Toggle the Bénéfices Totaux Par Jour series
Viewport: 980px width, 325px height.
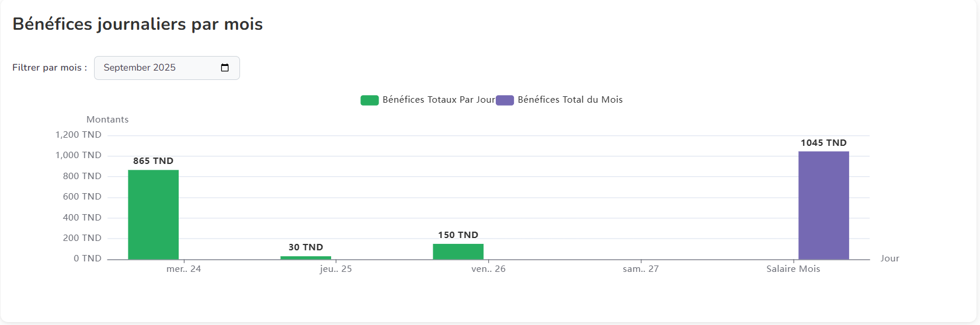coord(439,100)
